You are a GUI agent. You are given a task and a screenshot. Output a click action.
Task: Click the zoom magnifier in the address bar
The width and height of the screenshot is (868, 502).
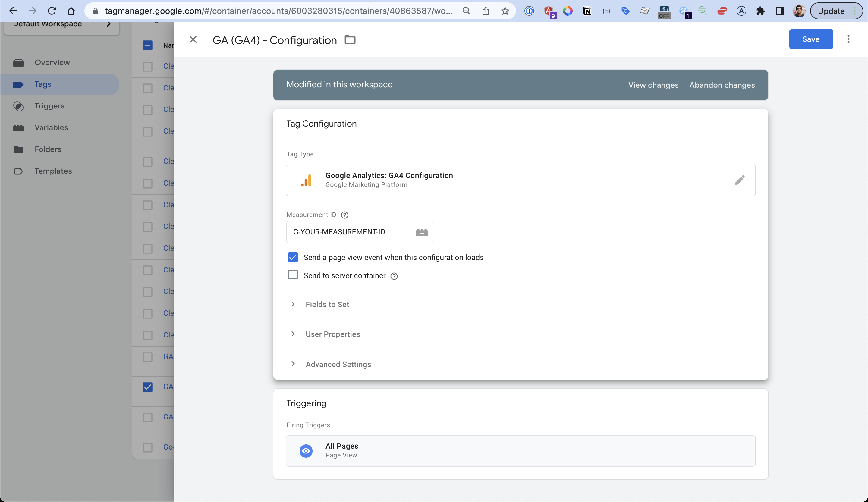(466, 11)
